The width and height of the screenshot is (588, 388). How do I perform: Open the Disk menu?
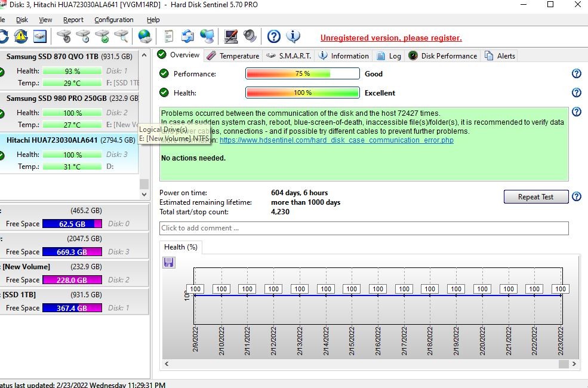point(21,20)
